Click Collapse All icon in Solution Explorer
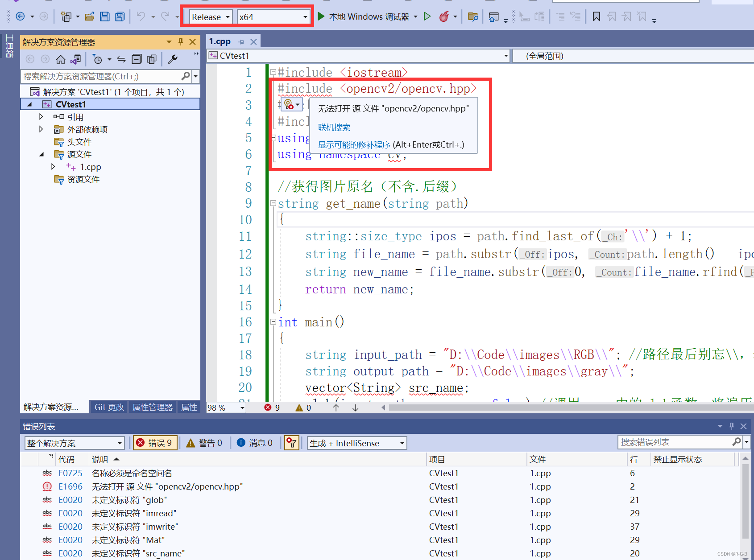This screenshot has width=754, height=560. click(137, 59)
